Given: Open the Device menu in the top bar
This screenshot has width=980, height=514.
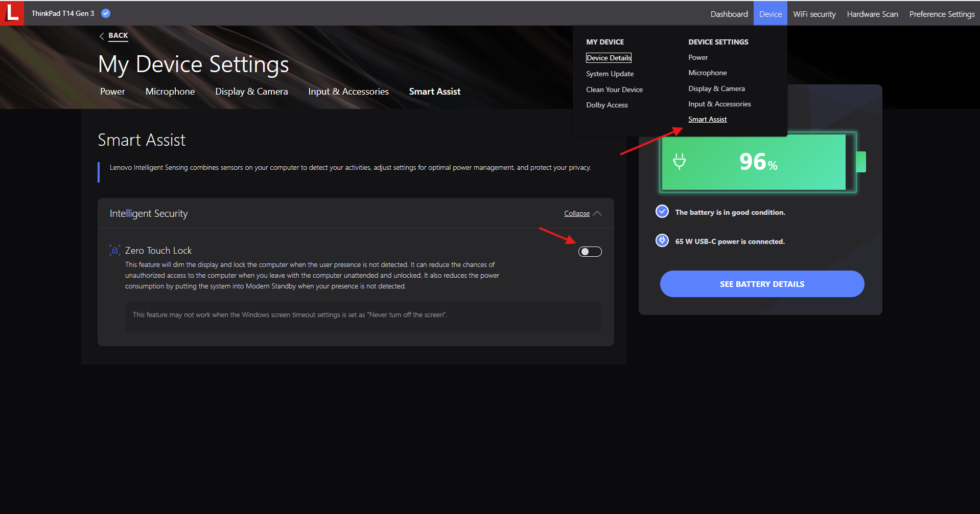Looking at the screenshot, I should point(771,14).
